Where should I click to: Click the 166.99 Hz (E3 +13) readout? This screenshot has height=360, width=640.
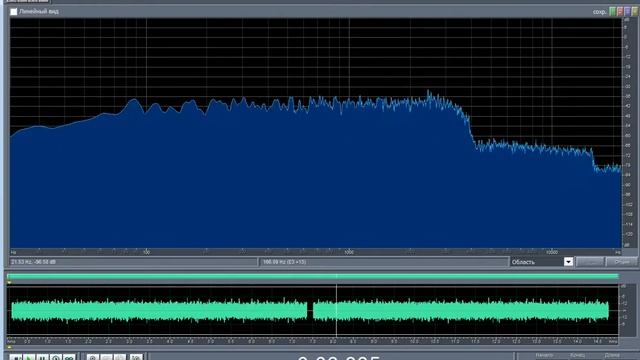tap(384, 262)
